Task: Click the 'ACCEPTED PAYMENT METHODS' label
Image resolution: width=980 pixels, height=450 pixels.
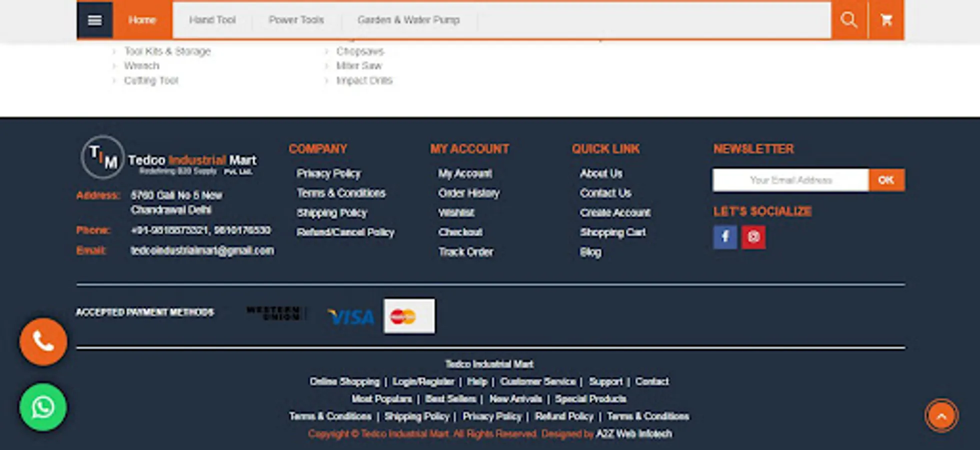Action: point(145,312)
